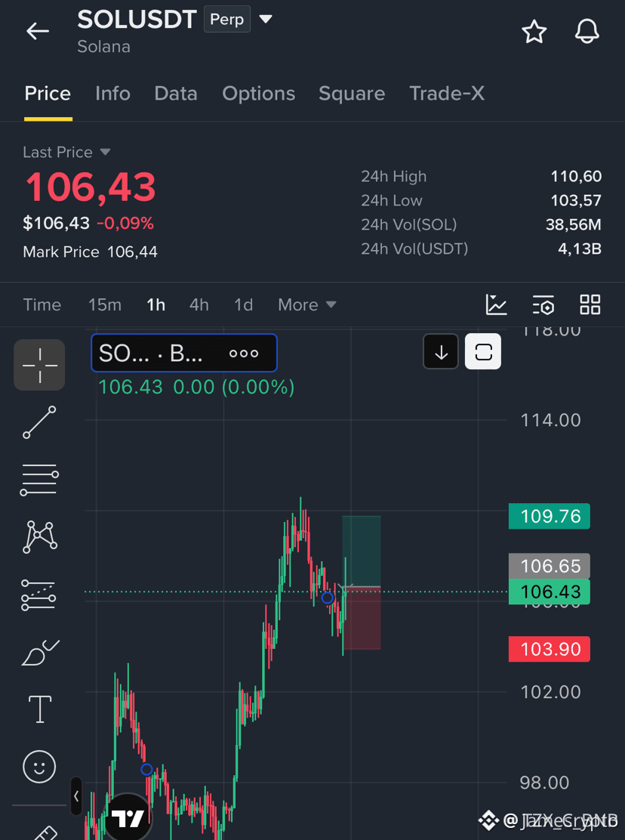Image resolution: width=625 pixels, height=840 pixels.
Task: Go back with the left arrow
Action: pyautogui.click(x=38, y=32)
